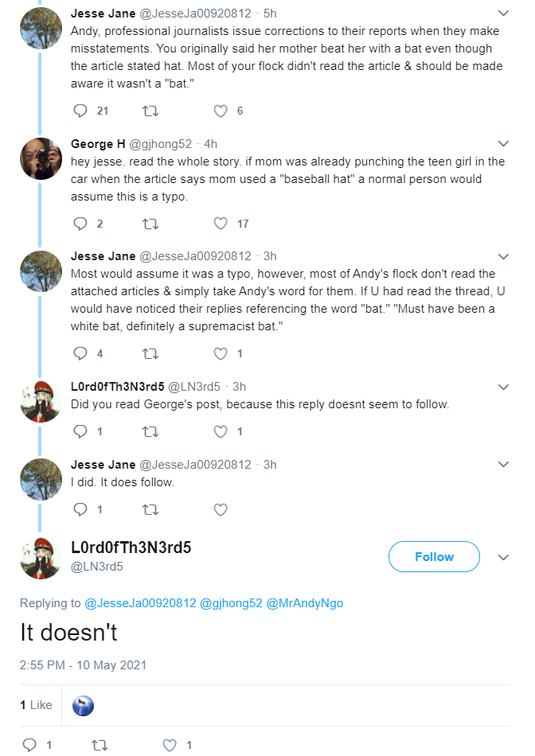Like the main "It doesn't" tweet
This screenshot has width=535, height=756.
click(170, 745)
